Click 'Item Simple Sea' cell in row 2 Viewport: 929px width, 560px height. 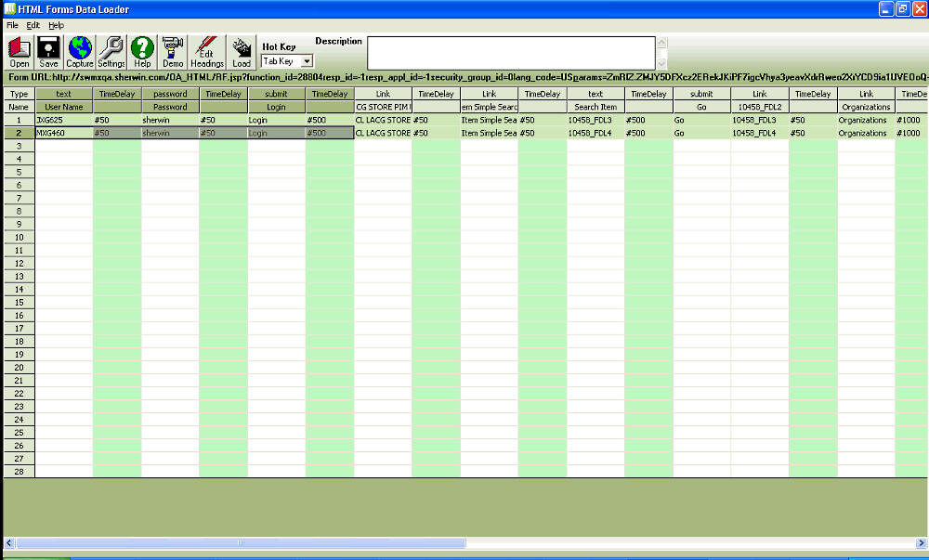(490, 133)
